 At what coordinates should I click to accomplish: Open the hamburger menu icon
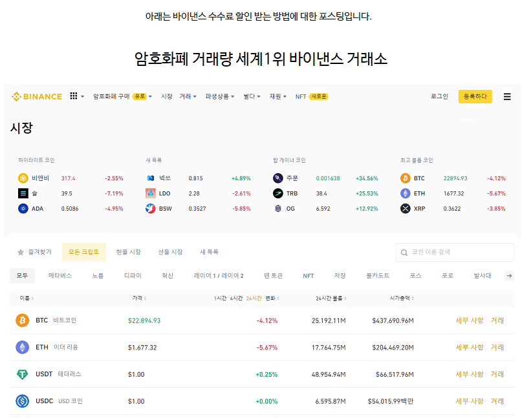coord(507,97)
